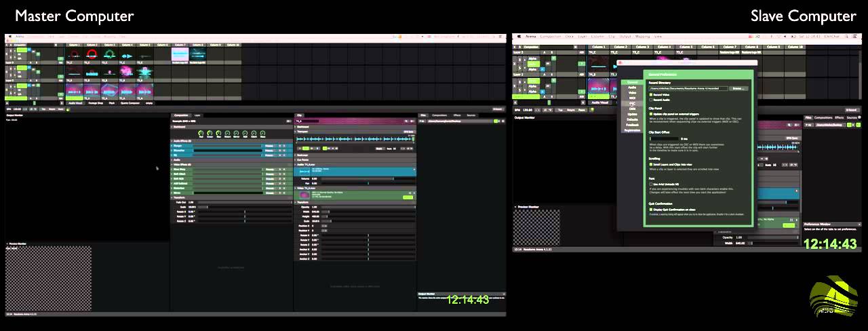Switch to Effects tab on Master
Screen dimensions: 868x331
457,115
